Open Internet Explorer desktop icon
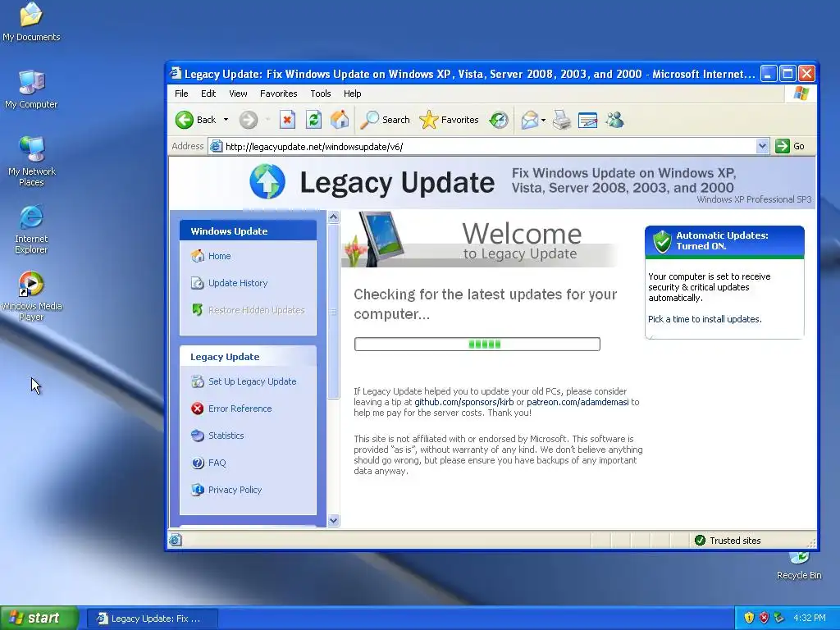Screen dimensions: 840x630 click(x=31, y=230)
